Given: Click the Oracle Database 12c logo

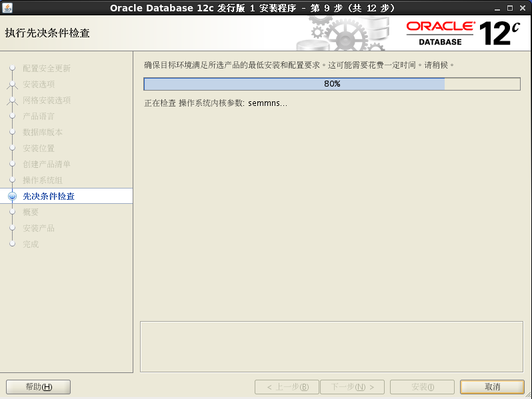Looking at the screenshot, I should click(x=463, y=33).
